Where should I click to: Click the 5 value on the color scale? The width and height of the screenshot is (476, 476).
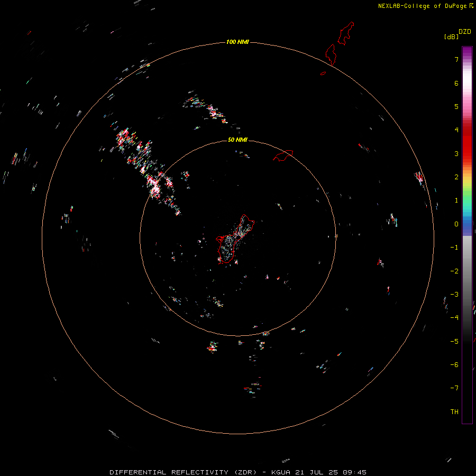tap(456, 106)
